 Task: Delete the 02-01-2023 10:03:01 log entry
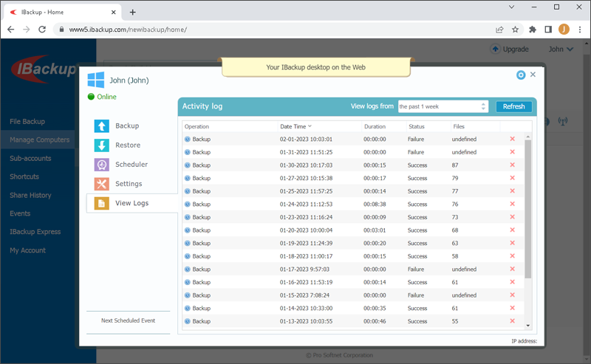pos(512,139)
